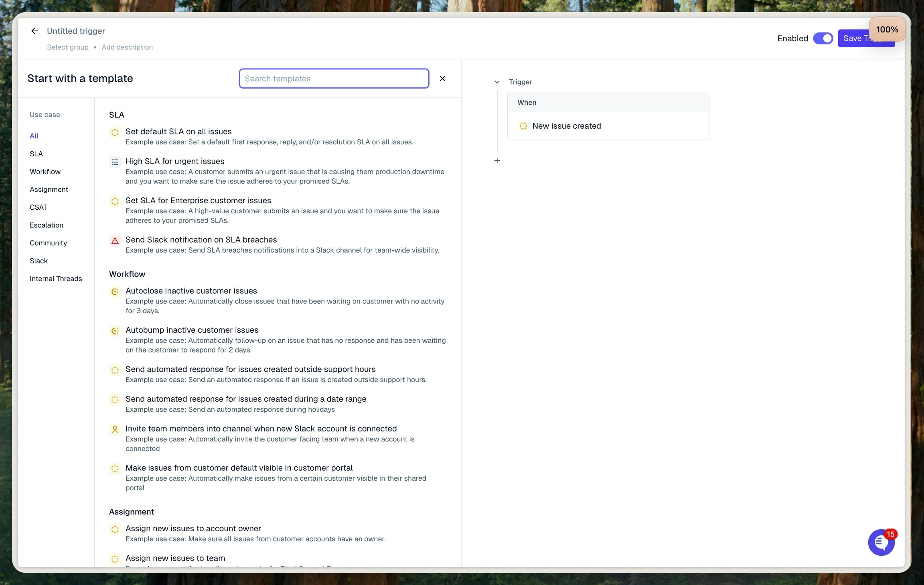Click Add description link
This screenshot has height=585, width=924.
127,47
